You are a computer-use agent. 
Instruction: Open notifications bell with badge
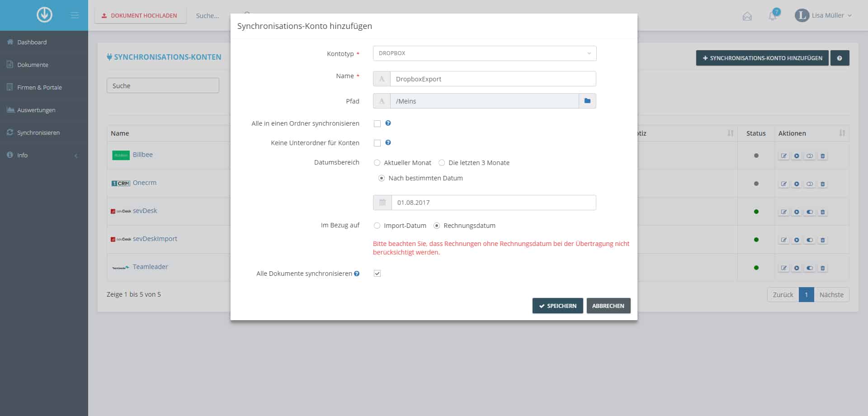(x=773, y=15)
